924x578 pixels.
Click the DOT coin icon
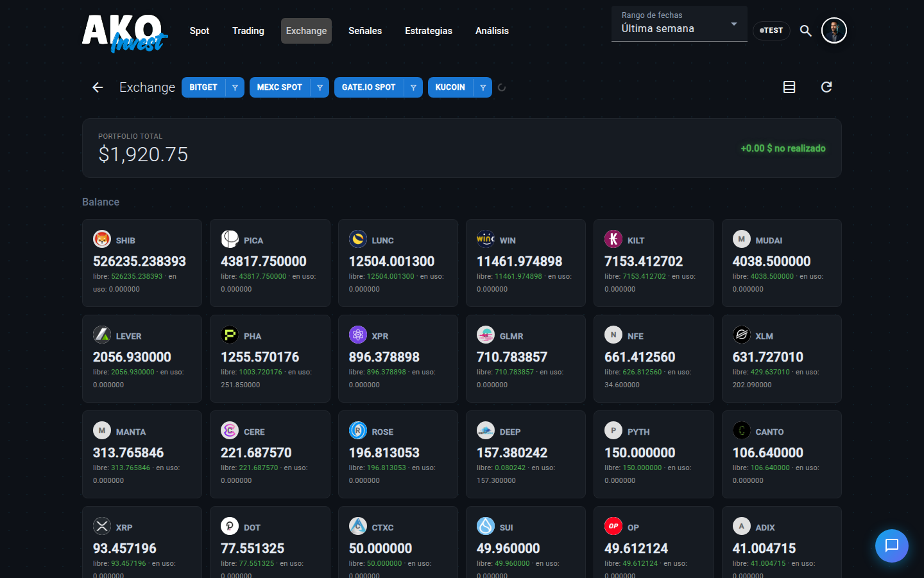(230, 526)
